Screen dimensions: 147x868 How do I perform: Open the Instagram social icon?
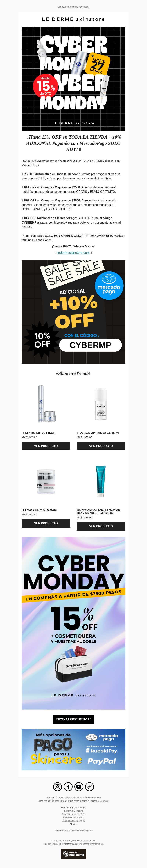58,787
